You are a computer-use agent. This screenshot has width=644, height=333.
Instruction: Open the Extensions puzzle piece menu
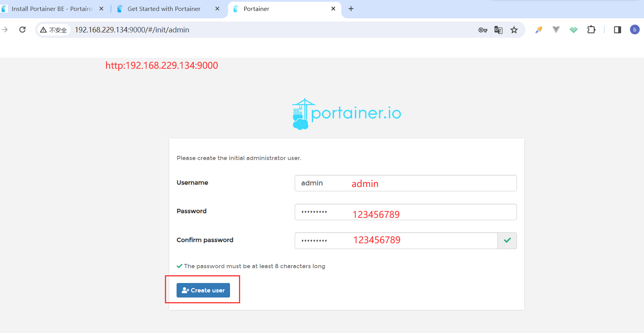pyautogui.click(x=591, y=30)
